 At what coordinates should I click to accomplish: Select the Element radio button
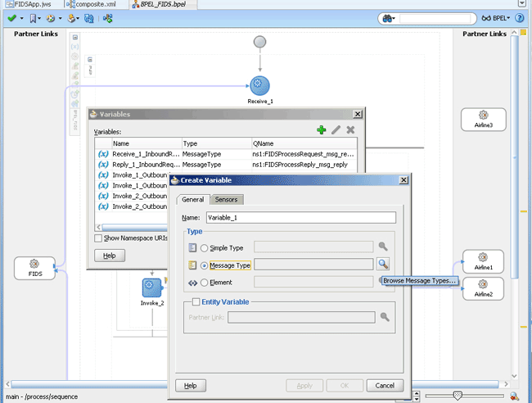tap(204, 283)
